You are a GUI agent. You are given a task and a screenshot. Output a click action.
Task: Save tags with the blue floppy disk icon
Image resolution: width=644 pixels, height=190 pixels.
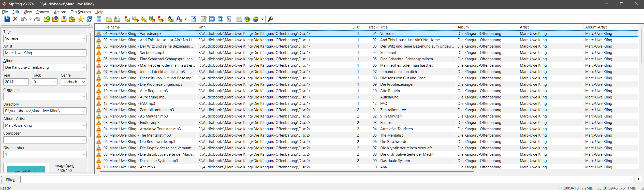click(x=7, y=19)
